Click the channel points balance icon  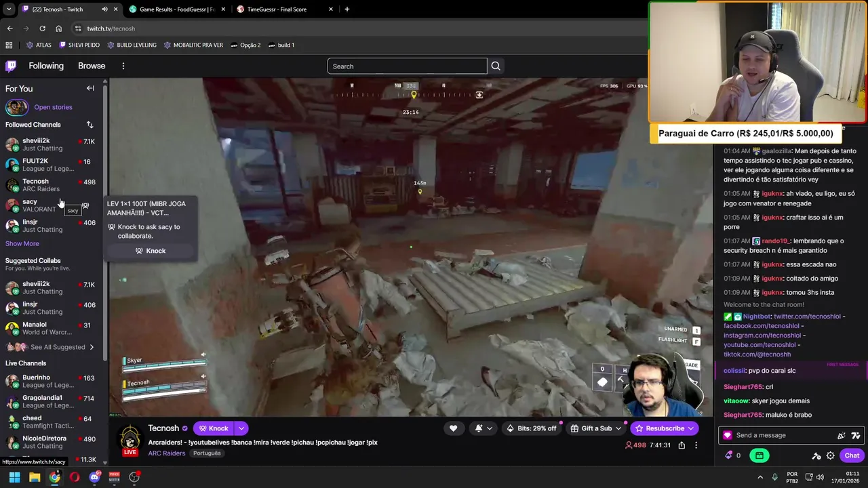click(729, 455)
